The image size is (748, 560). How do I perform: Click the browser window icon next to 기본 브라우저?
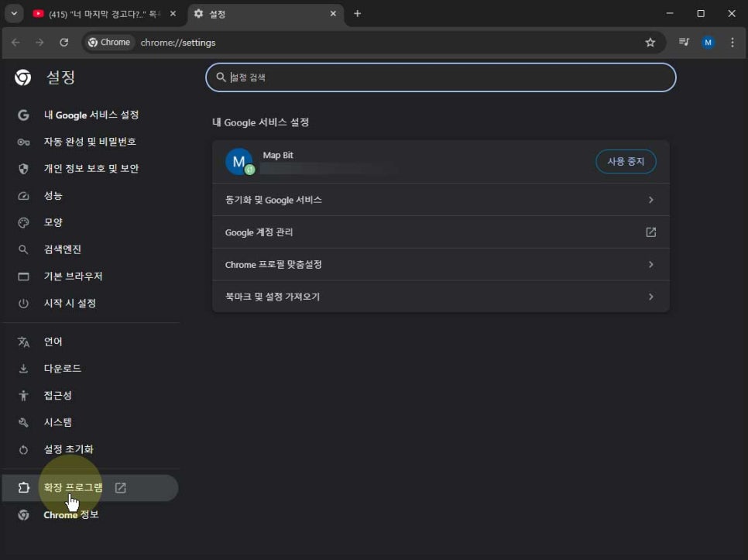click(23, 277)
